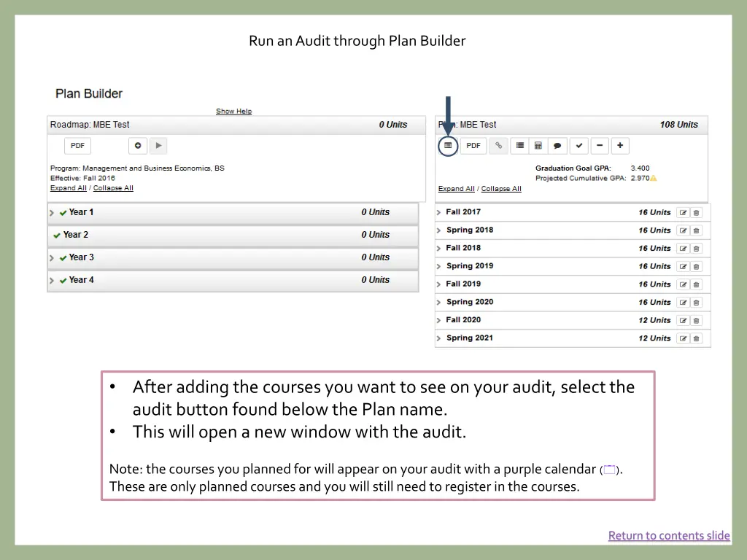Click the play arrow button in Roadmap panel
The height and width of the screenshot is (560, 747).
158,146
